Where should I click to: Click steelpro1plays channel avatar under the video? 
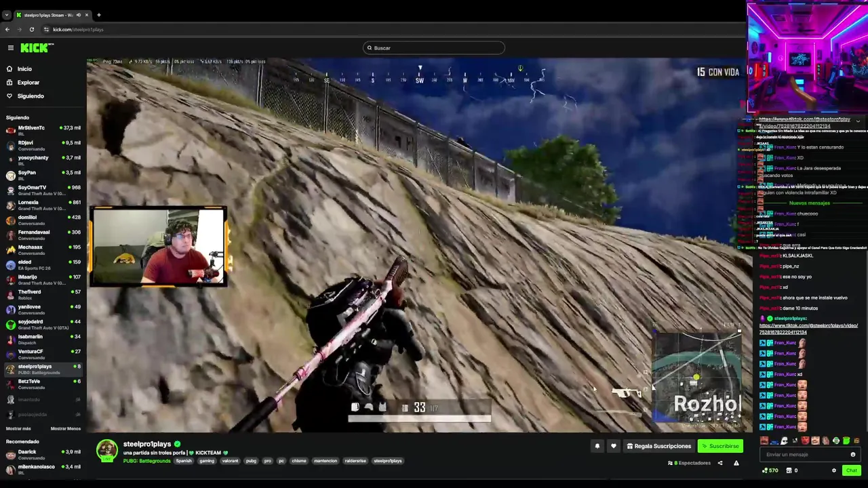coord(106,451)
